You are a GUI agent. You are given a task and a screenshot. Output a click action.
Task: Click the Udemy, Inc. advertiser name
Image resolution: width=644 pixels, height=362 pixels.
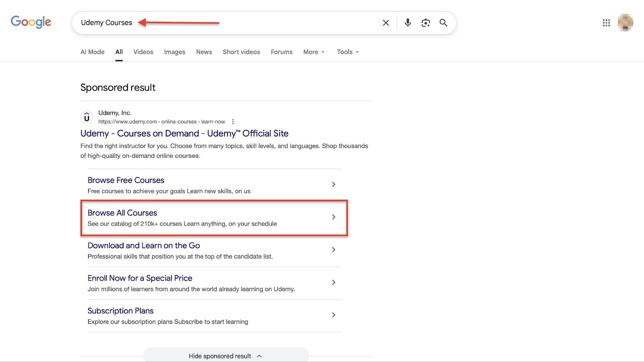115,113
